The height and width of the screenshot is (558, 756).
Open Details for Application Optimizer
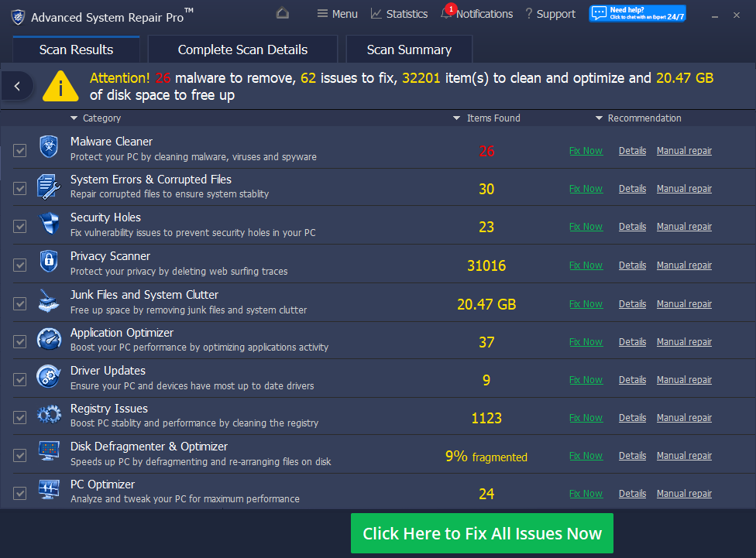coord(632,341)
